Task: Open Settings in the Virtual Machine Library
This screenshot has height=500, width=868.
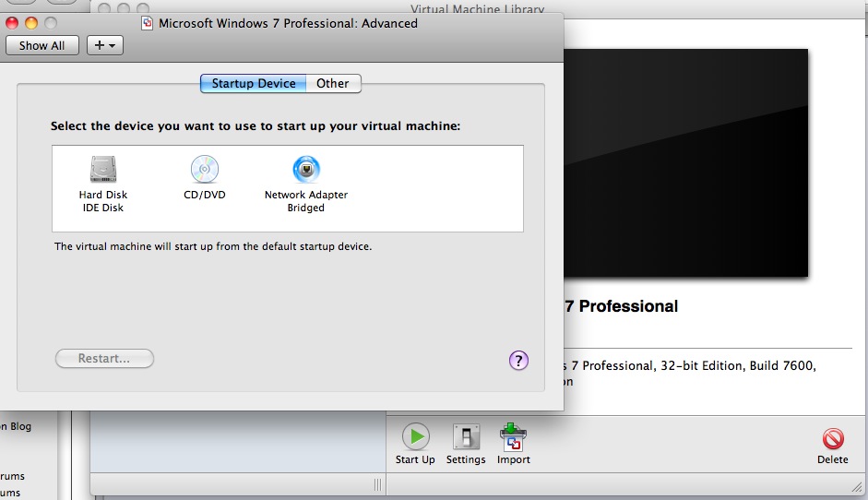Action: pyautogui.click(x=466, y=444)
